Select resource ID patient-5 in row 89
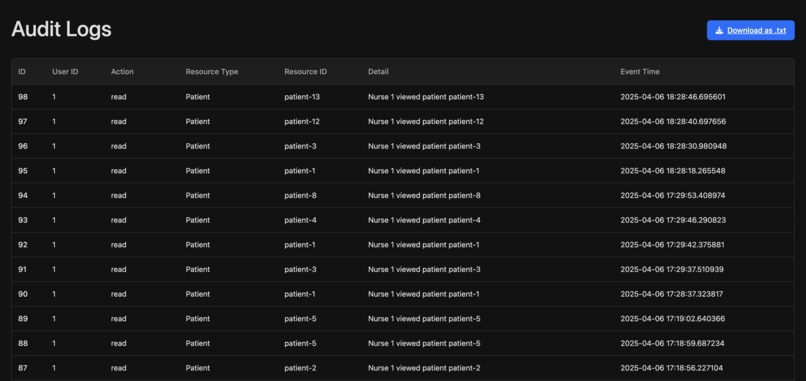The image size is (806, 381). pos(300,319)
